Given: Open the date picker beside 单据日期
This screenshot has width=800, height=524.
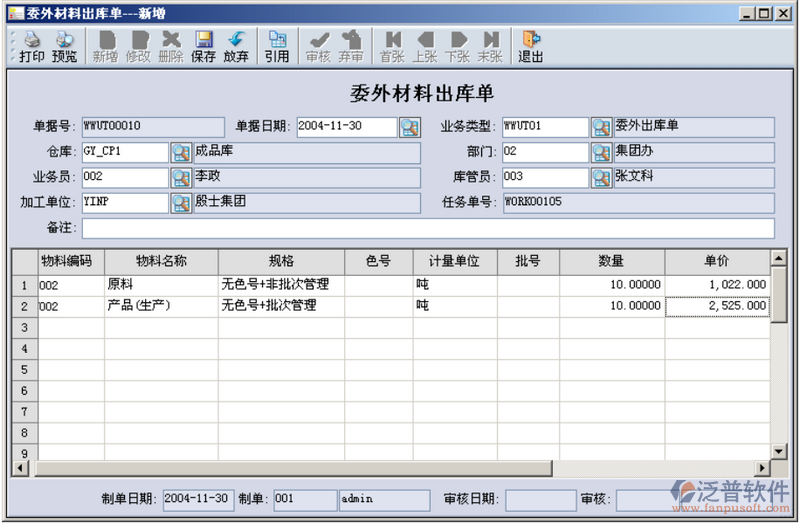Looking at the screenshot, I should coord(410,127).
